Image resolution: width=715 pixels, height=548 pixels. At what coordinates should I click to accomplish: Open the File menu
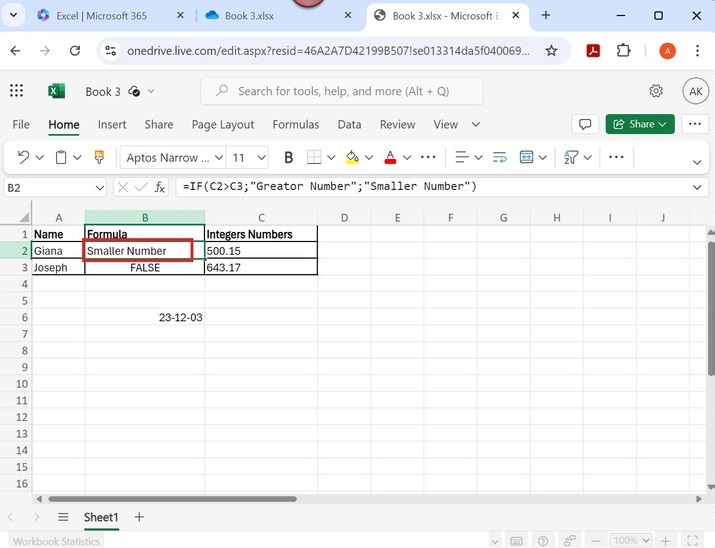pyautogui.click(x=21, y=124)
